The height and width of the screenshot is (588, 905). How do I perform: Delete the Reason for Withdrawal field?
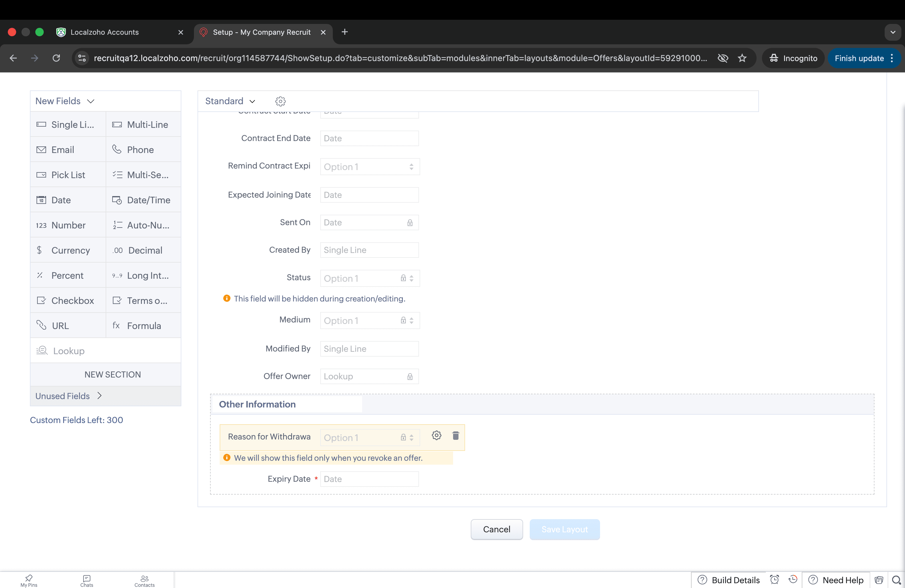[455, 436]
